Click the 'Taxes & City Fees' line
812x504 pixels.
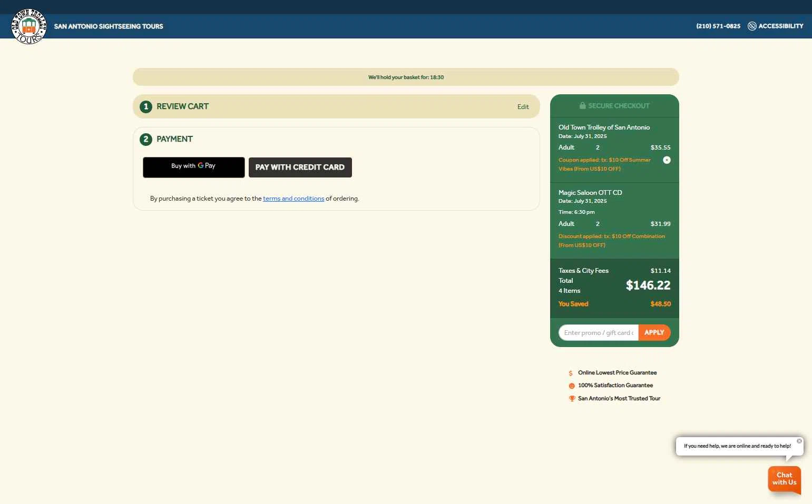tap(583, 271)
